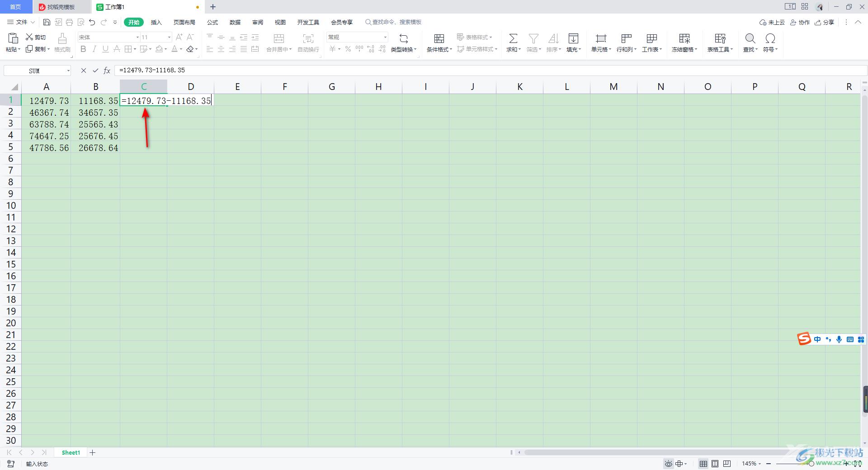Click the decrease decimal places icon
Viewport: 868px width, 470px height.
(382, 49)
